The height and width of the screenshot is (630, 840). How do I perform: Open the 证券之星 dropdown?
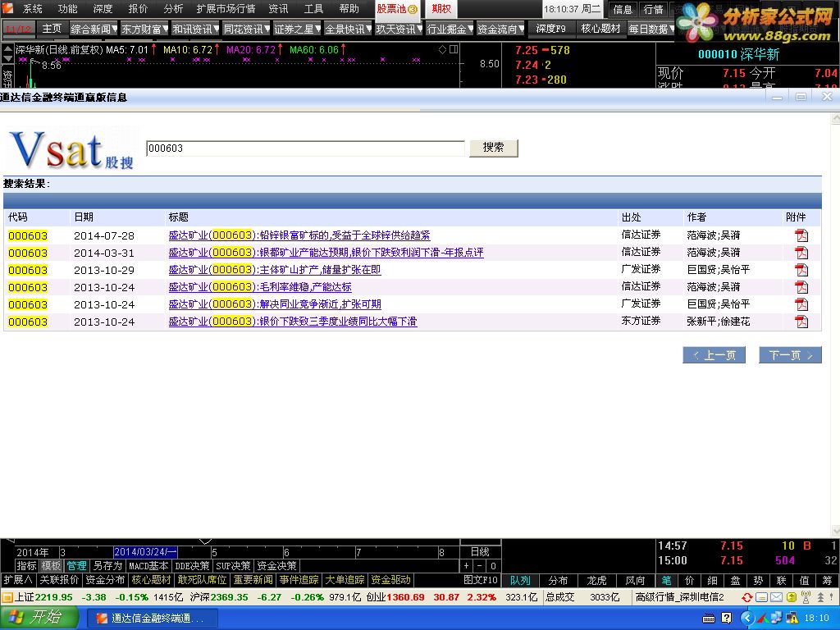tap(297, 29)
